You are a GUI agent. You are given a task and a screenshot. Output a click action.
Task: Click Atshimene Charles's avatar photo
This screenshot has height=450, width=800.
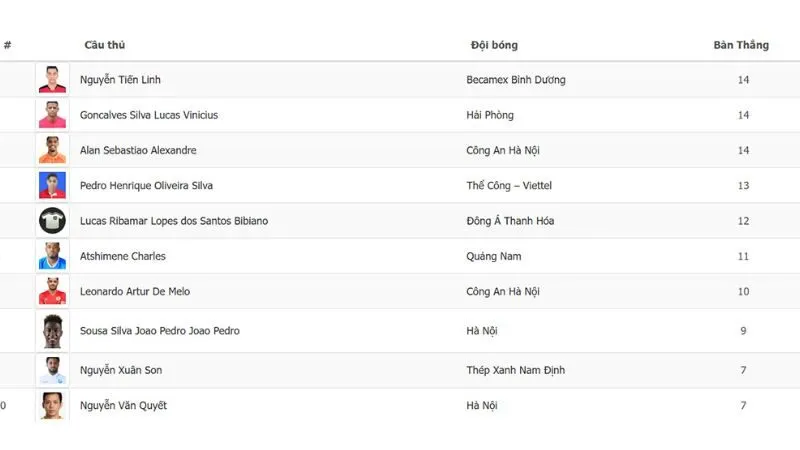(x=52, y=256)
